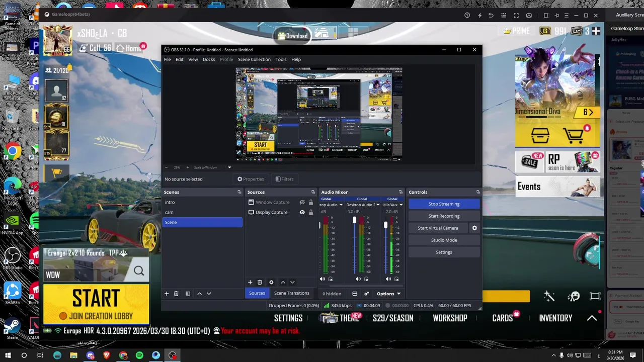This screenshot has width=644, height=362.
Task: Move scene down with Scenes down arrow
Action: 209,294
